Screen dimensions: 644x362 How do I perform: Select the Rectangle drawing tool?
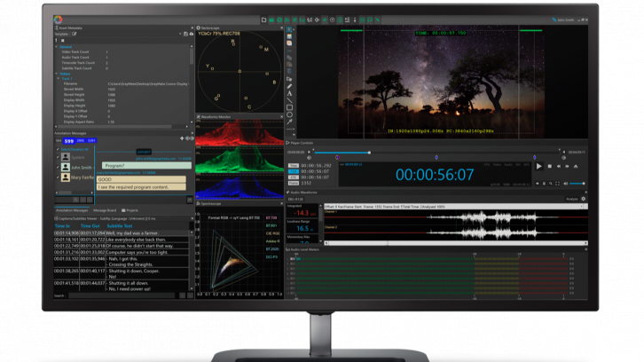(x=289, y=107)
